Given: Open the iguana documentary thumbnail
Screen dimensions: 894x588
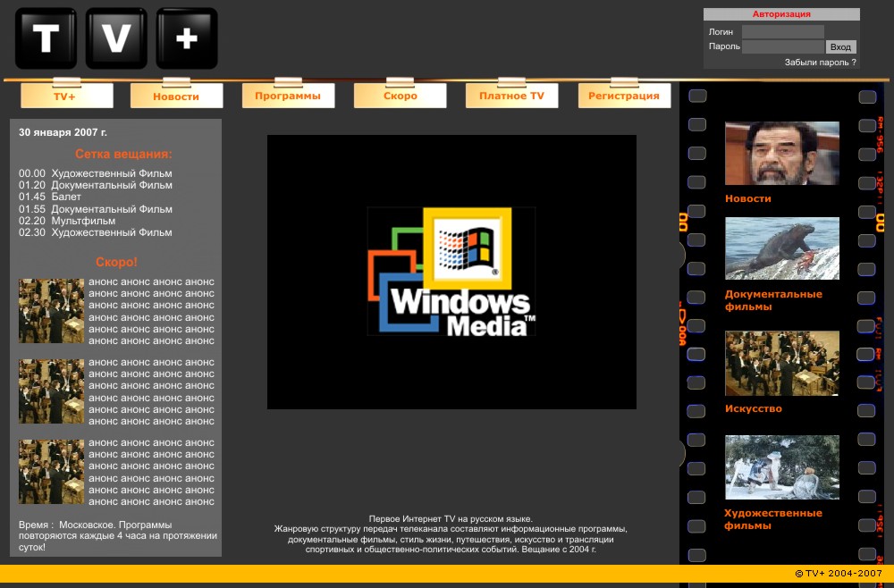Looking at the screenshot, I should coord(781,248).
